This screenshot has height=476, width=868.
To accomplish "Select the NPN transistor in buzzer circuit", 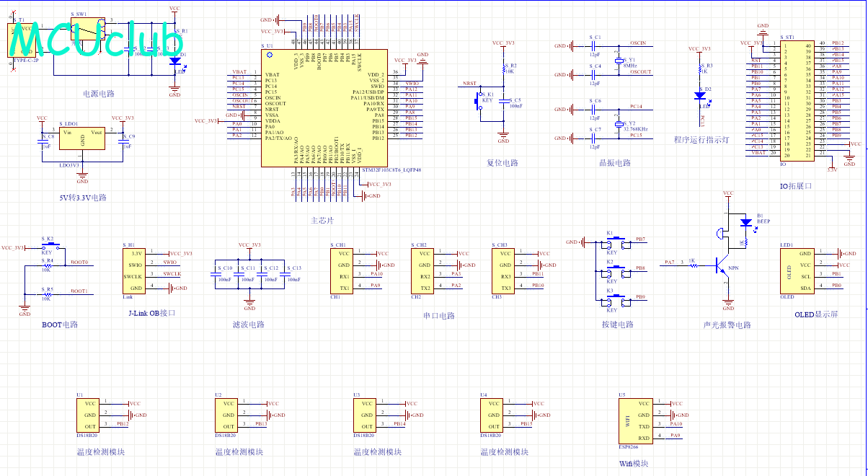I will [723, 265].
